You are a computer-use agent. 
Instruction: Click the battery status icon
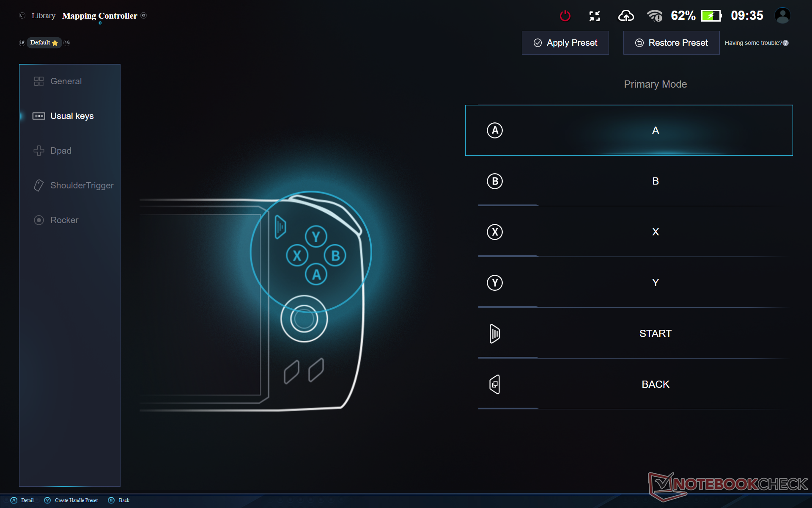711,16
